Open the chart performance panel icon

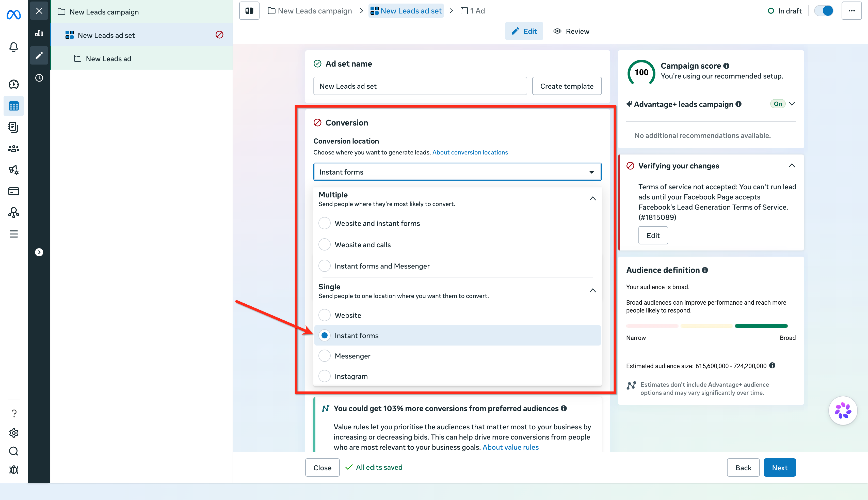pos(39,33)
